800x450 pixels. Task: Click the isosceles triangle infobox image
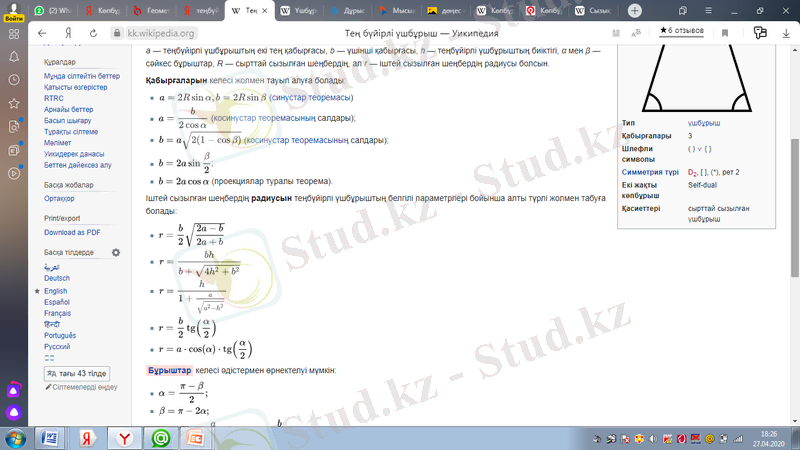[x=696, y=78]
